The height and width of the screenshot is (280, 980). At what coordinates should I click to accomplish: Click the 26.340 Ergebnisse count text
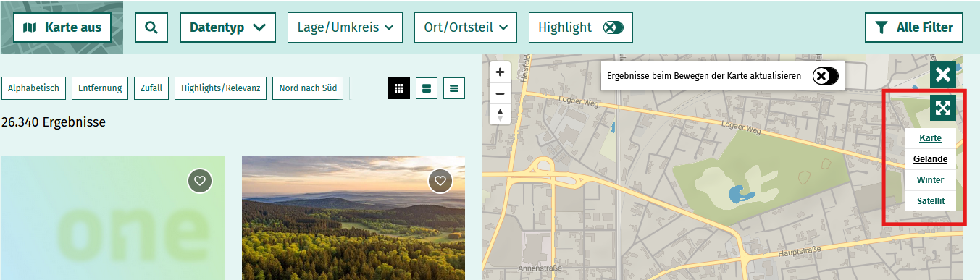(x=54, y=122)
